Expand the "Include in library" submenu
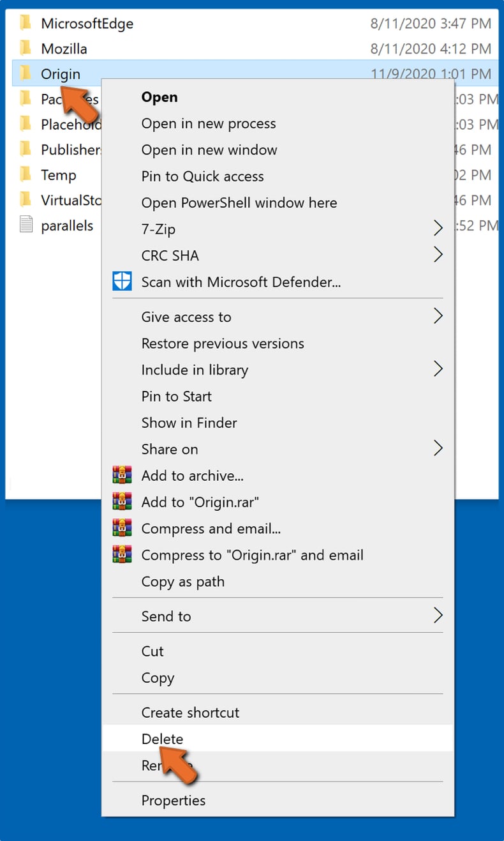This screenshot has height=841, width=504. 438,369
